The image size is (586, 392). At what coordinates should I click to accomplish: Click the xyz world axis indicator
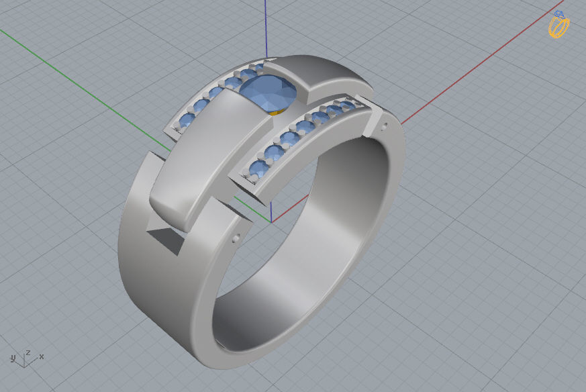27,358
